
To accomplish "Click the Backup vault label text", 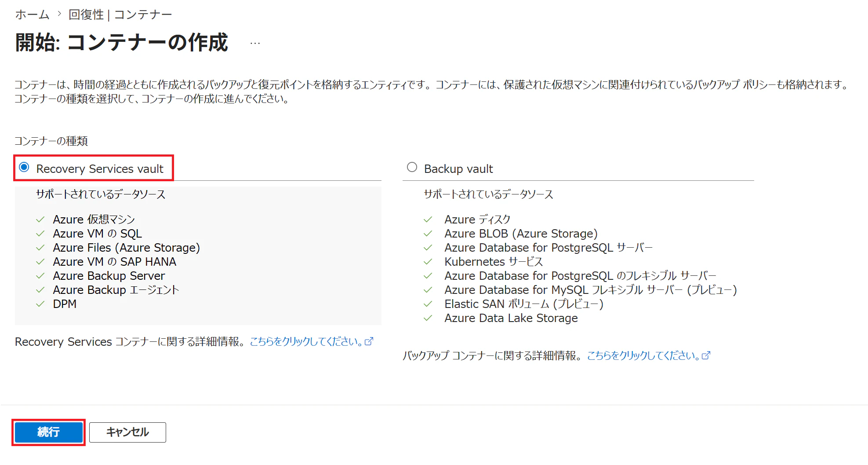I will tap(458, 169).
